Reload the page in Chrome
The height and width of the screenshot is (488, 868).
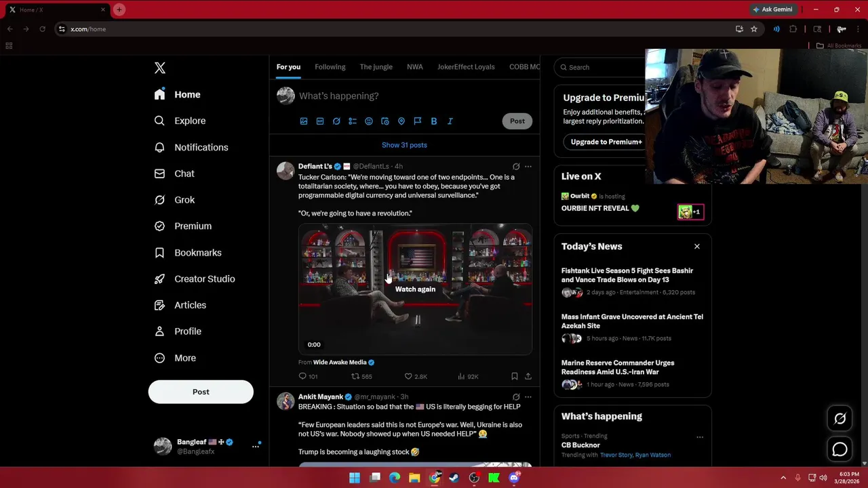click(42, 29)
